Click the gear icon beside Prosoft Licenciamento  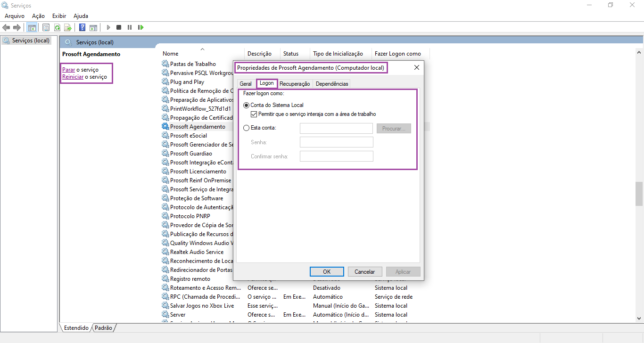click(165, 171)
